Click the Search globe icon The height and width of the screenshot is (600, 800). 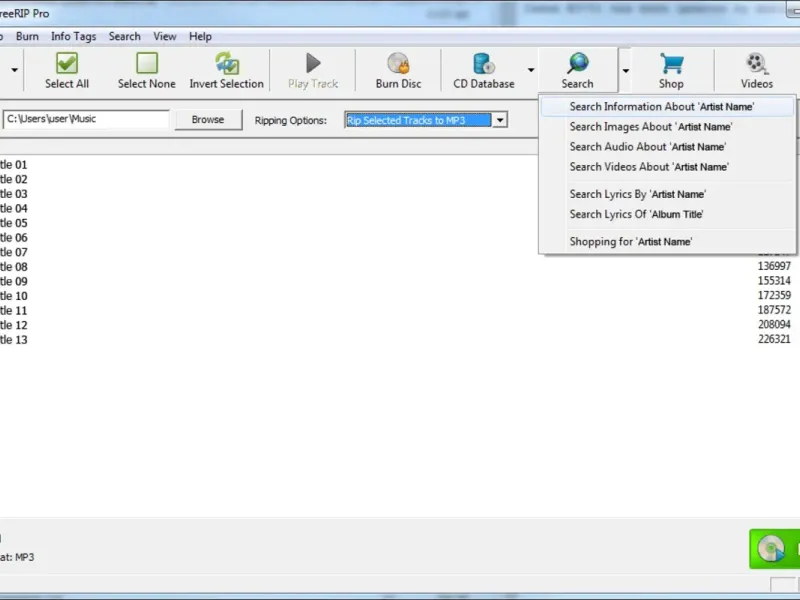pyautogui.click(x=578, y=63)
